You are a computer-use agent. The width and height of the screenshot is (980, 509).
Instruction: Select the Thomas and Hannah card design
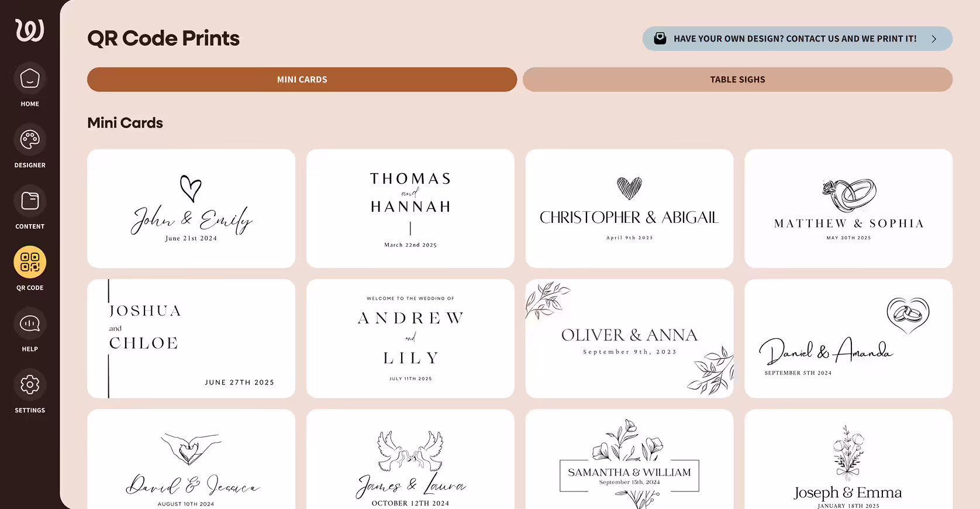[410, 209]
